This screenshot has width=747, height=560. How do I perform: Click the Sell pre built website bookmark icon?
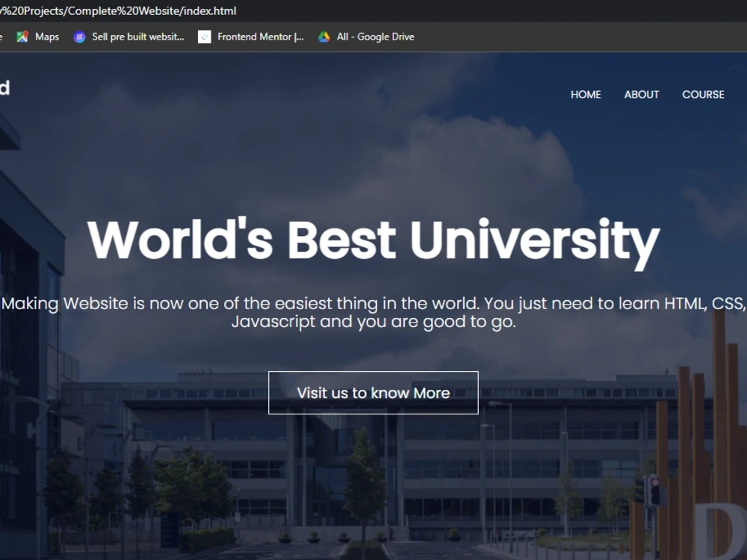(79, 37)
